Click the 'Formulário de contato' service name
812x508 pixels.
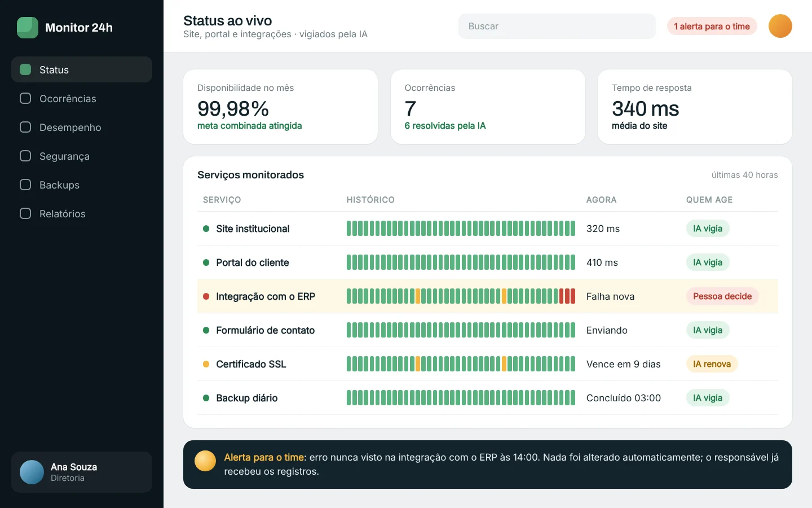pos(265,330)
